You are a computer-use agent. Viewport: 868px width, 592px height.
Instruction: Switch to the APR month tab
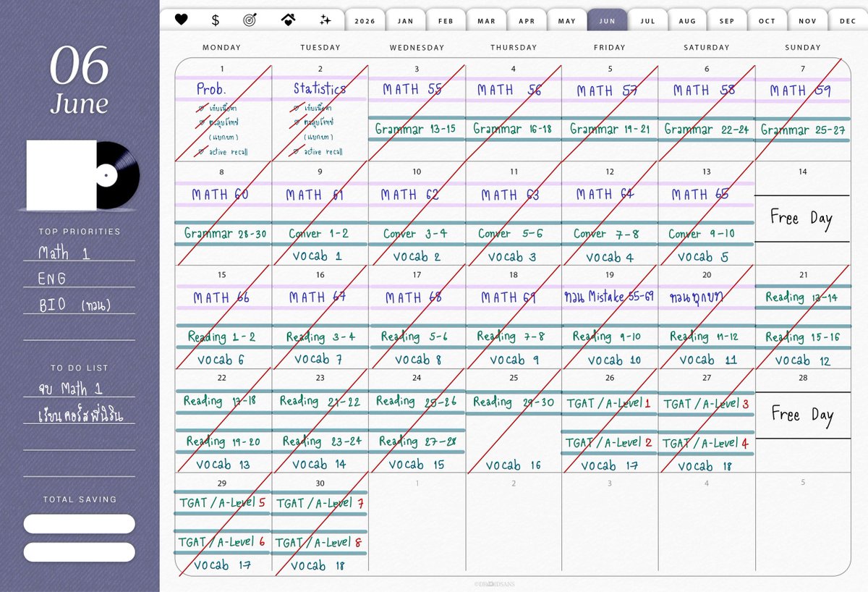527,21
